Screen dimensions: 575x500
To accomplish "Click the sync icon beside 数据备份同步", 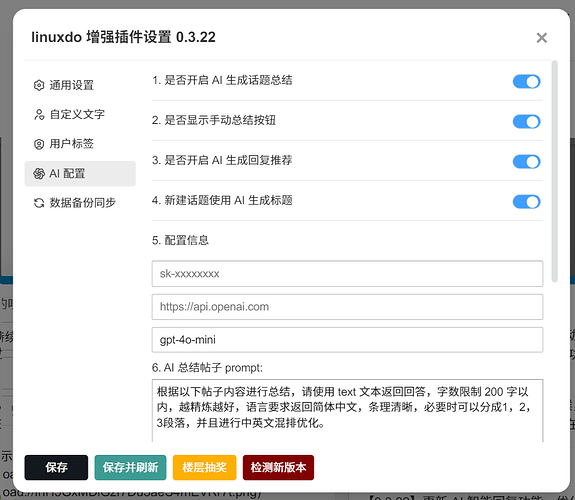I will point(39,203).
